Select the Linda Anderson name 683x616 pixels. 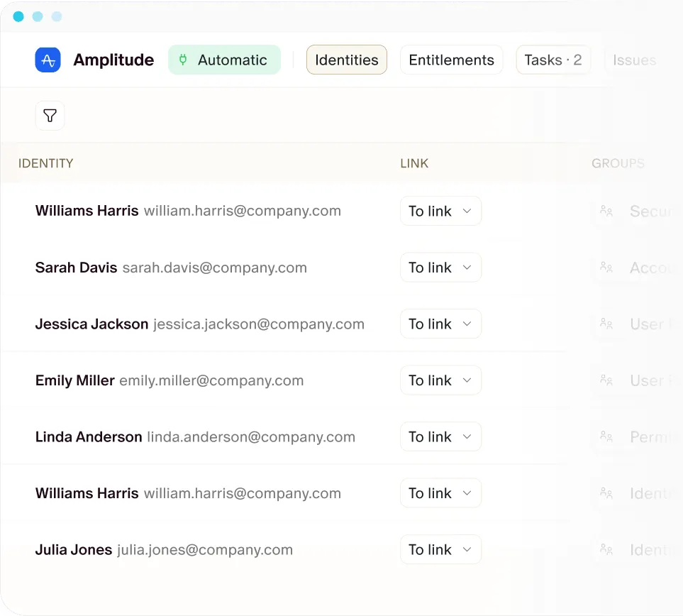point(89,436)
